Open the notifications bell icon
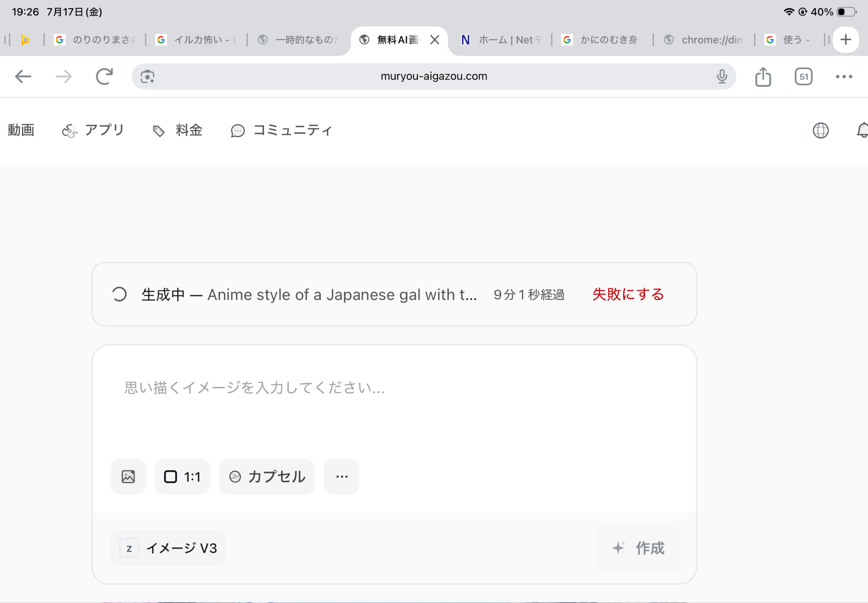The image size is (868, 603). (862, 130)
